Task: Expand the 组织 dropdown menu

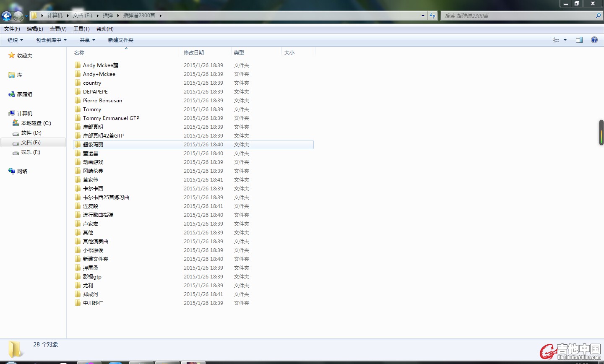Action: [15, 40]
